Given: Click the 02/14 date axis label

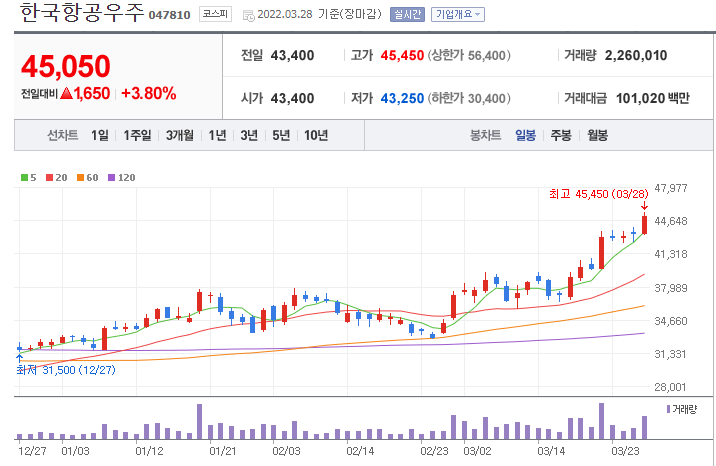Looking at the screenshot, I should tap(360, 451).
